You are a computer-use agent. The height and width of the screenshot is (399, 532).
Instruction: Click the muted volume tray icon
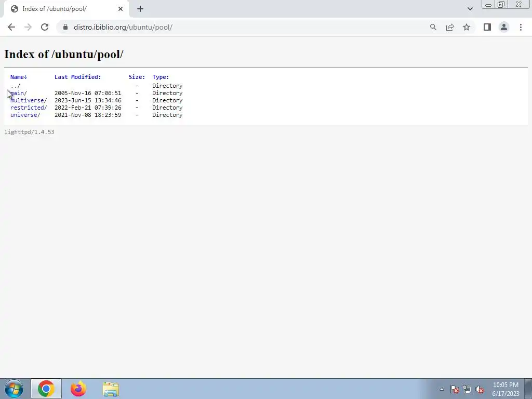coord(480,389)
